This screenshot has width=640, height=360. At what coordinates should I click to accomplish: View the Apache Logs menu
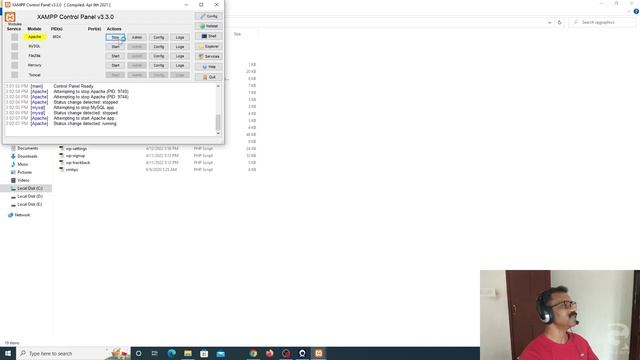(180, 37)
